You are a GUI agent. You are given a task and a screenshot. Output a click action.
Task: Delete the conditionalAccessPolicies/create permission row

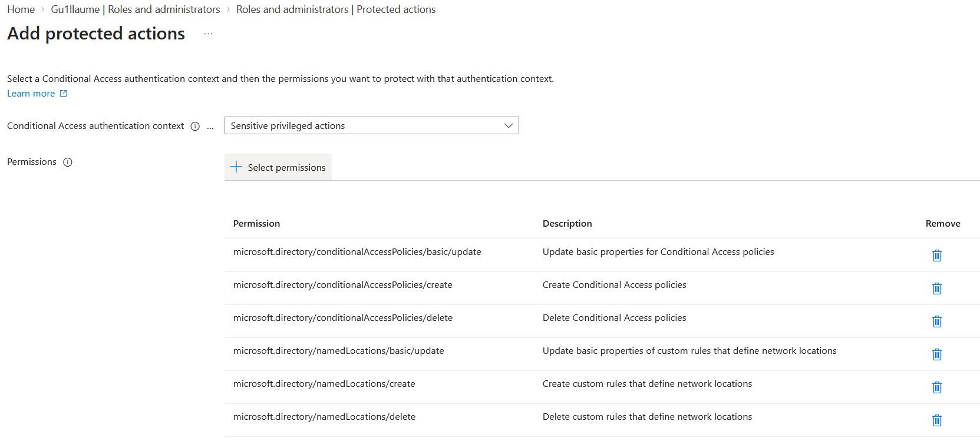937,289
